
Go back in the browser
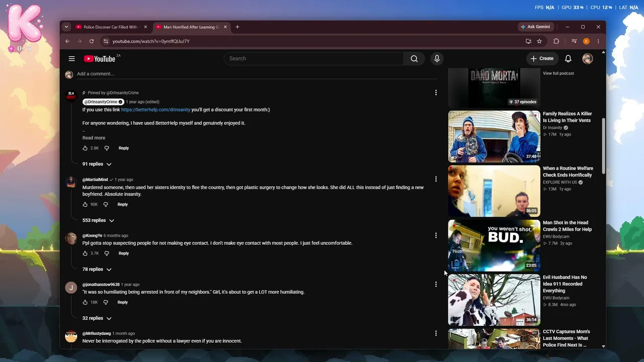point(67,41)
